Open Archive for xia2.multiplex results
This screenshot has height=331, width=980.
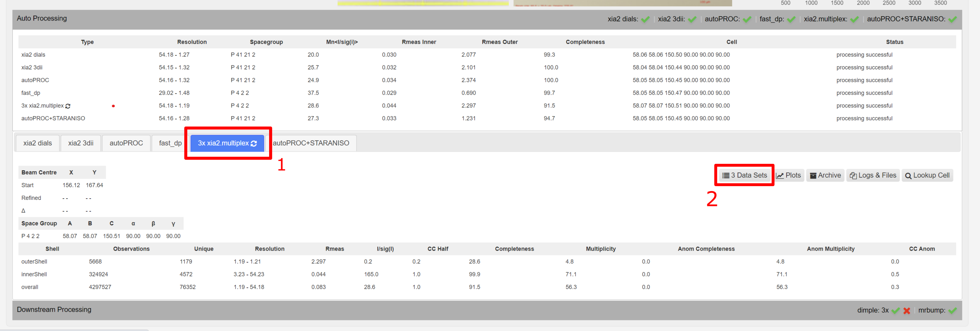pos(826,175)
